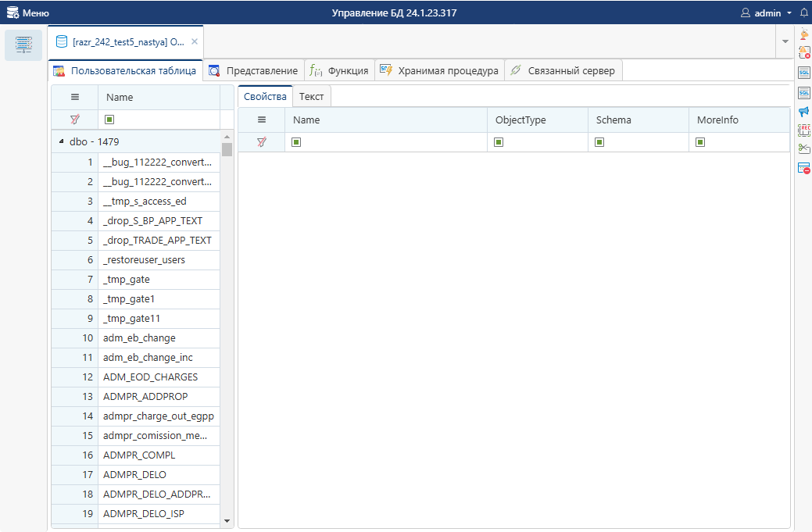This screenshot has width=812, height=532.
Task: Sort by Name column in properties grid
Action: point(386,120)
